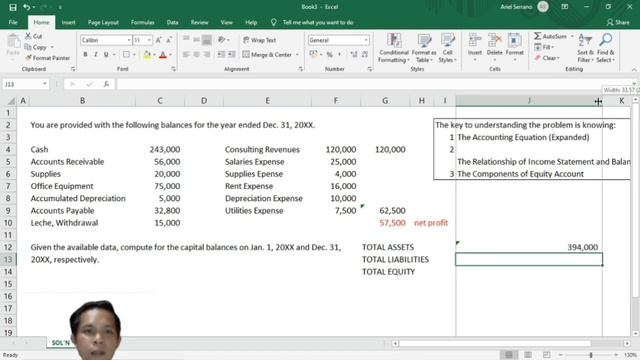This screenshot has height=360, width=640.
Task: Open Merge & Center dropdown arrow
Action: 297,55
